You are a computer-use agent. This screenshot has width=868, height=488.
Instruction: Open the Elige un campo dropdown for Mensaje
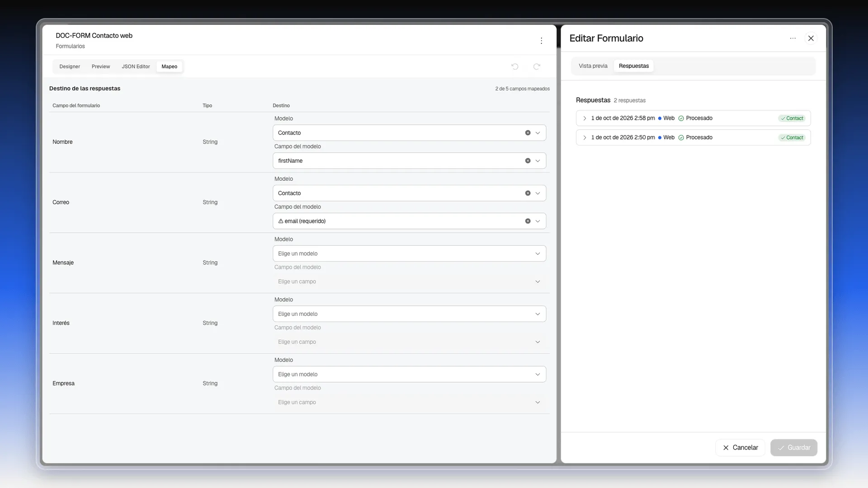pos(409,282)
